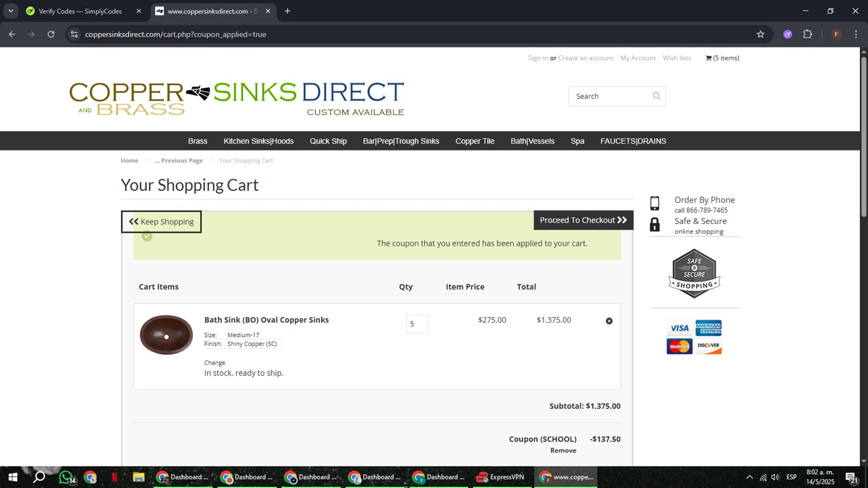
Task: Reload the page
Action: [51, 34]
